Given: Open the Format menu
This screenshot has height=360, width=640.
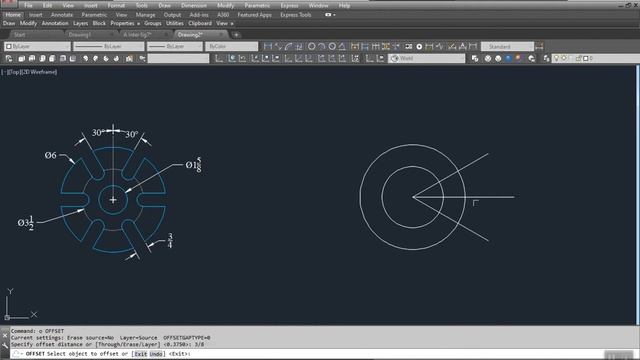Looking at the screenshot, I should pos(116,5).
